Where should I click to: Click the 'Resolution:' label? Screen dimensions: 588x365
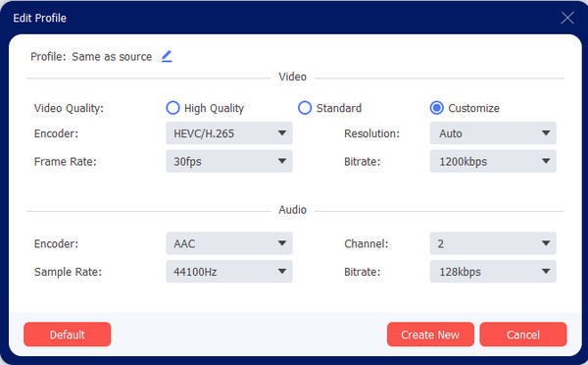coord(371,133)
